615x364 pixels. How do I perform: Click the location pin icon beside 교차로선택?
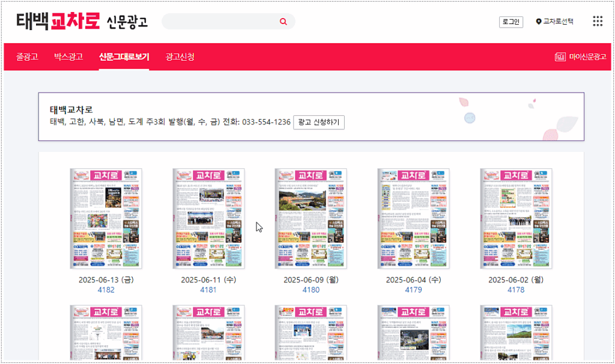point(539,22)
